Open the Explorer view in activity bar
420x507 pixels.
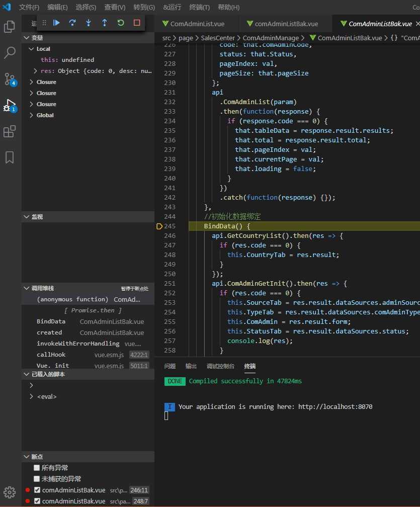(x=10, y=27)
